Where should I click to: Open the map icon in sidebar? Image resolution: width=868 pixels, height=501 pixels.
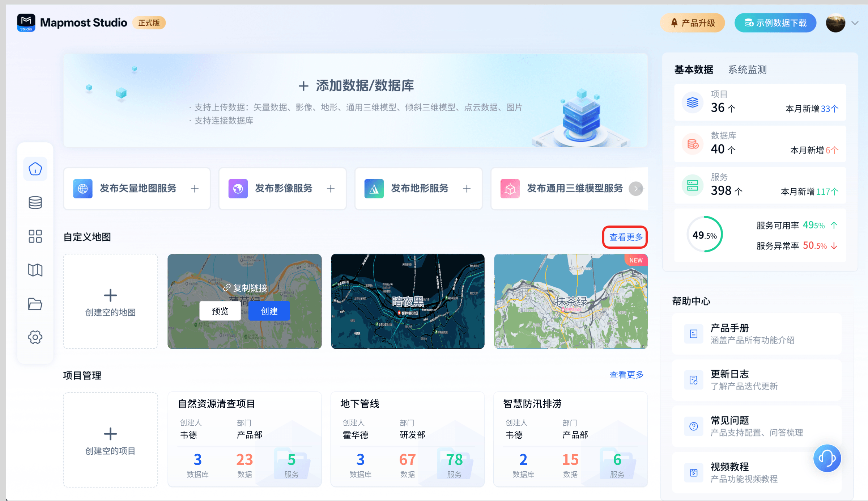pos(35,270)
